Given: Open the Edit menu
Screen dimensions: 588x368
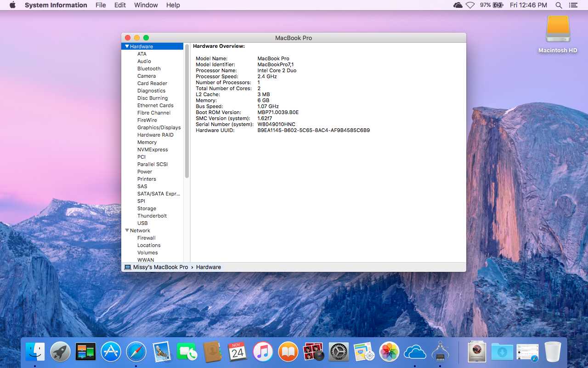Looking at the screenshot, I should (x=120, y=5).
